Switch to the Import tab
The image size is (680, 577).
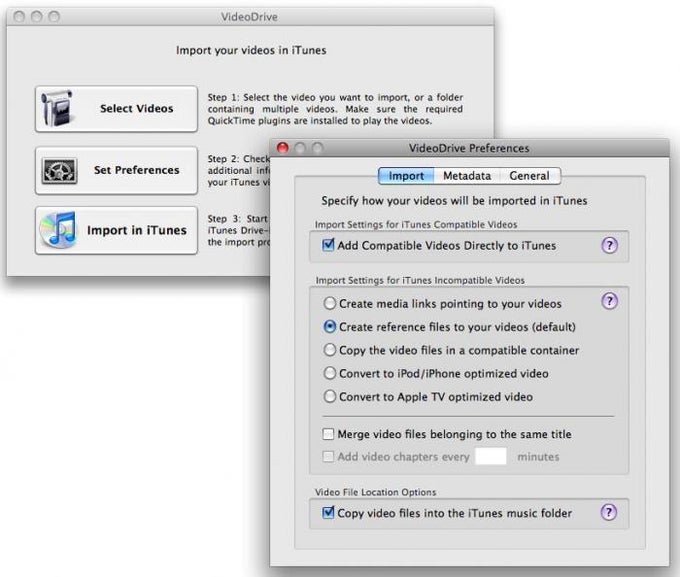[406, 176]
